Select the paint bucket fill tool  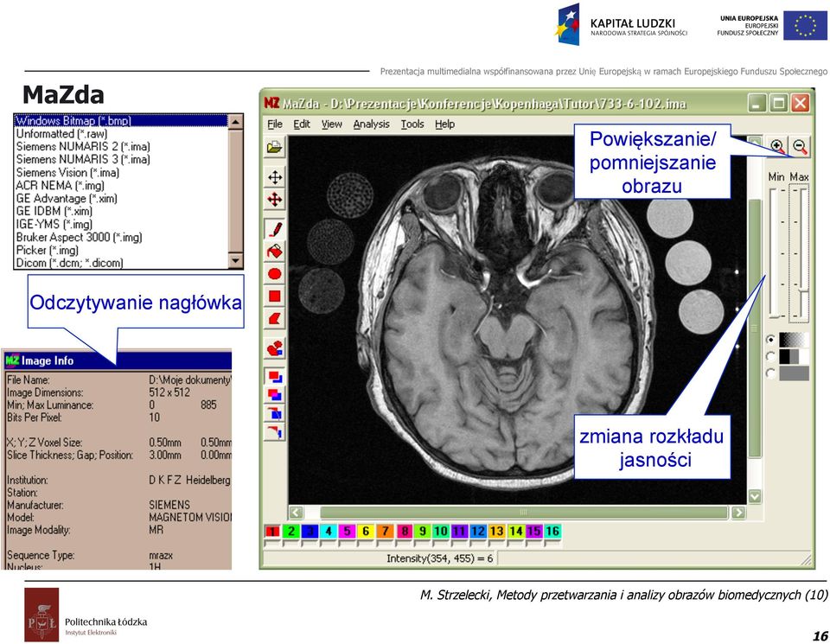point(274,252)
